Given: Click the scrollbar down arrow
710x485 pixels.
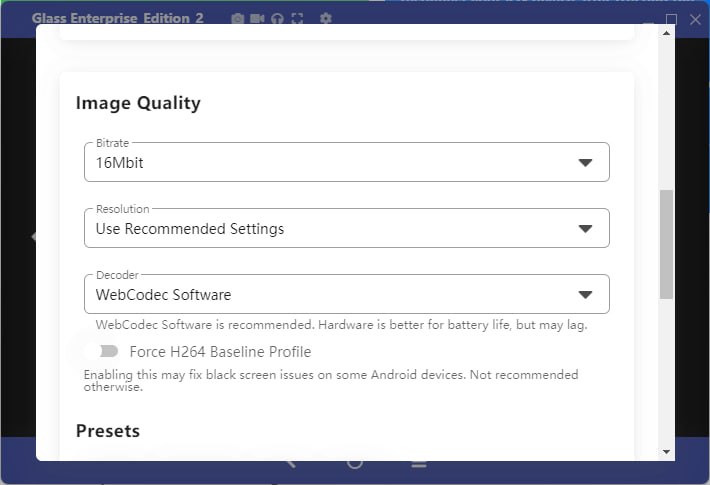Looking at the screenshot, I should pyautogui.click(x=666, y=451).
